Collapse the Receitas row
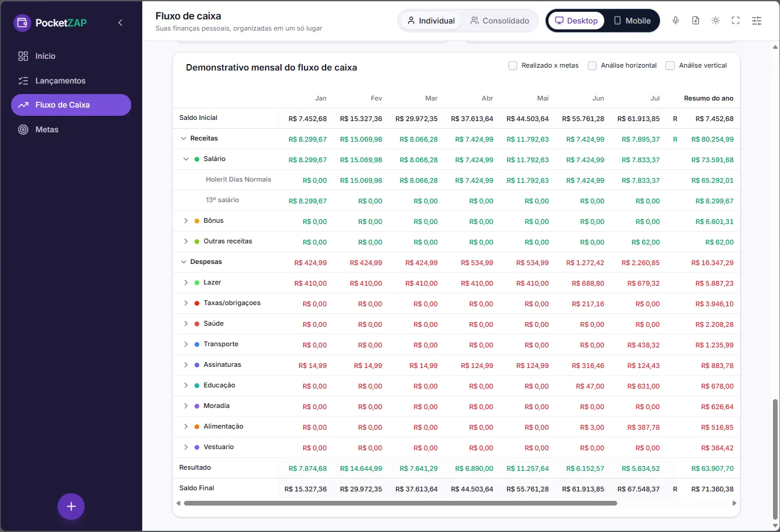This screenshot has width=780, height=532. [x=183, y=139]
